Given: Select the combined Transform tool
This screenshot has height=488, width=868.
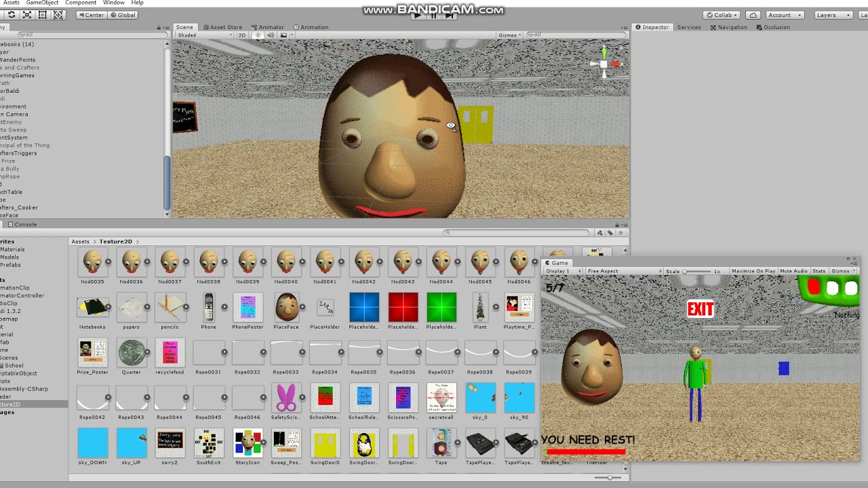Looking at the screenshot, I should click(x=58, y=15).
